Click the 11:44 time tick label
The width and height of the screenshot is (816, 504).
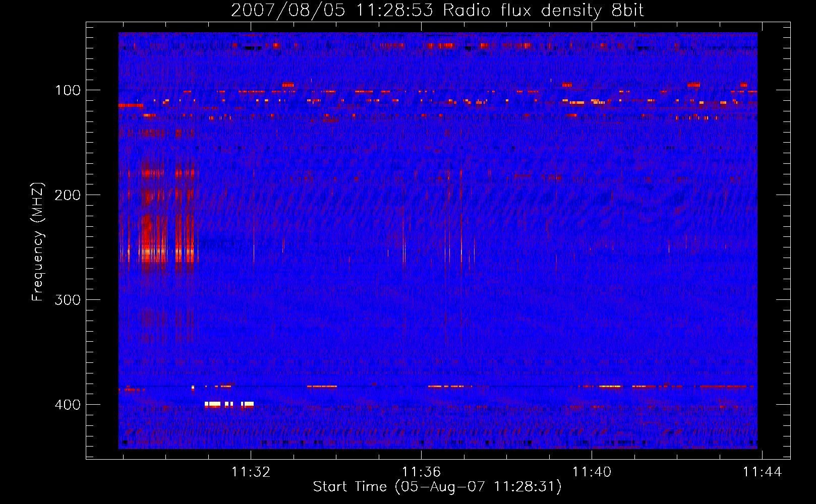762,472
